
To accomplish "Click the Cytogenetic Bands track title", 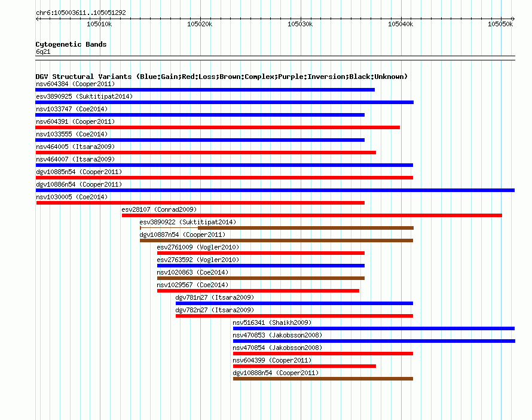I will point(71,44).
